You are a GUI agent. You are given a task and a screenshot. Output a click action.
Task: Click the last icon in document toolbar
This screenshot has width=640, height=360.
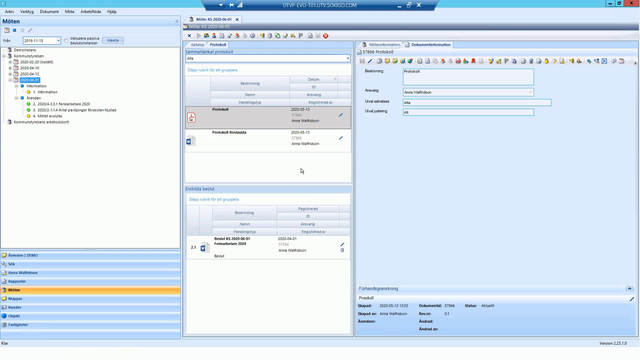[x=622, y=61]
